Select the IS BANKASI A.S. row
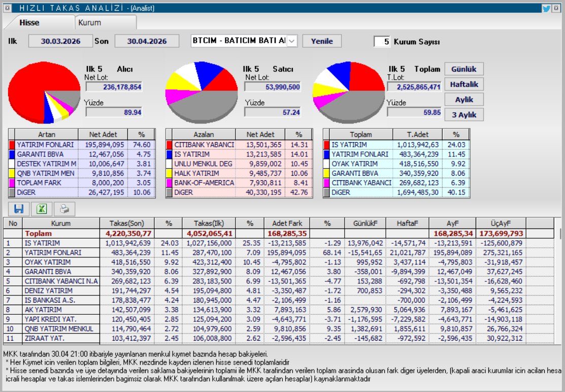 [x=279, y=300]
